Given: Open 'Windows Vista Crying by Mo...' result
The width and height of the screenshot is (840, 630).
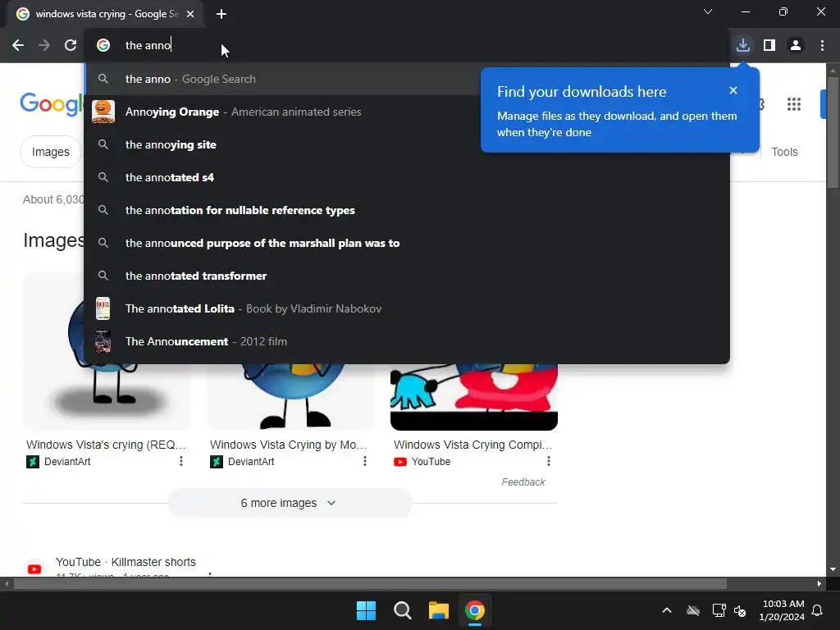Looking at the screenshot, I should [x=288, y=445].
